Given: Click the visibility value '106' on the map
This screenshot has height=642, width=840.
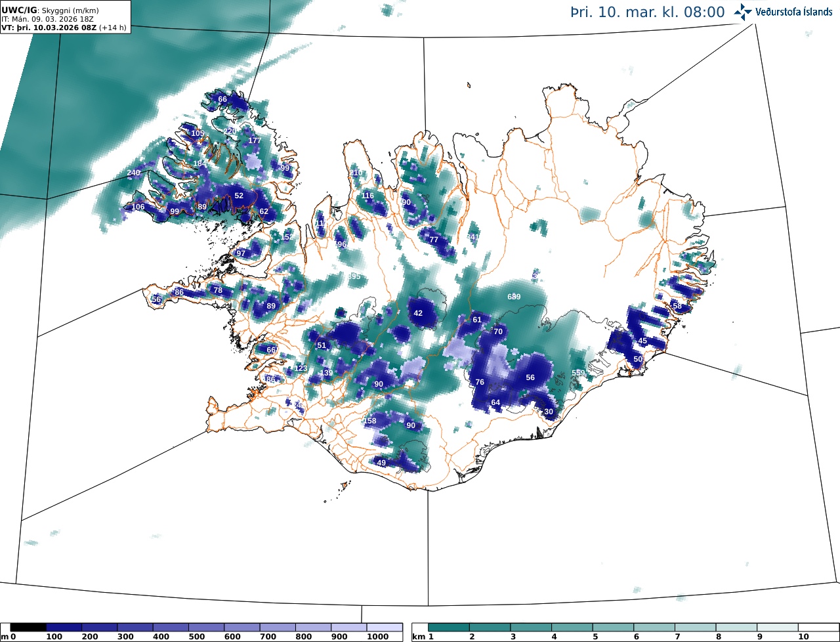Looking at the screenshot, I should click(x=138, y=207).
